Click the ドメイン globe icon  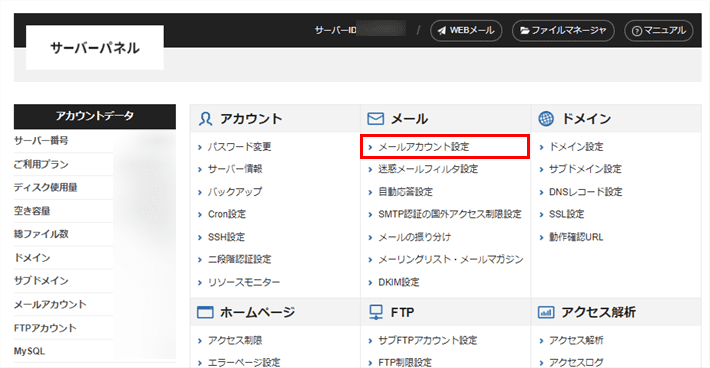click(546, 119)
